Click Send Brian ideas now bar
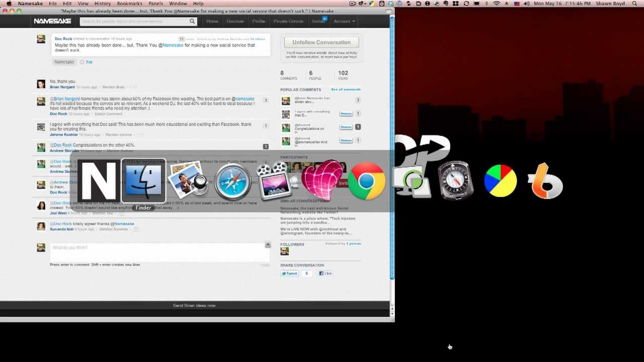644x362 pixels. click(195, 305)
